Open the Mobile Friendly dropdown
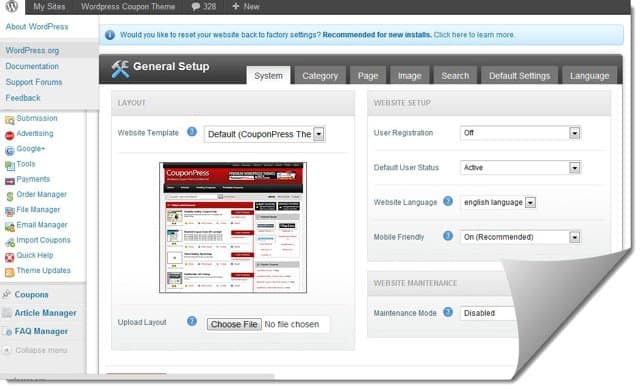The image size is (640, 389). click(520, 237)
